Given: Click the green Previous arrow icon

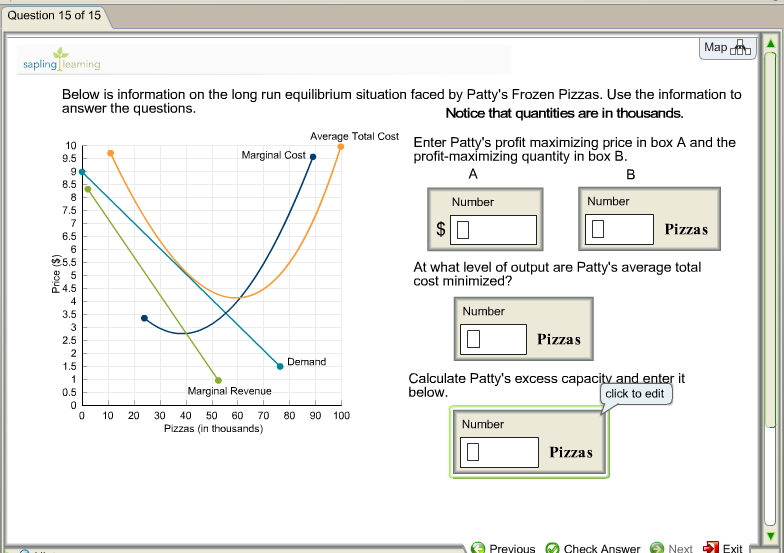Looking at the screenshot, I should (478, 547).
